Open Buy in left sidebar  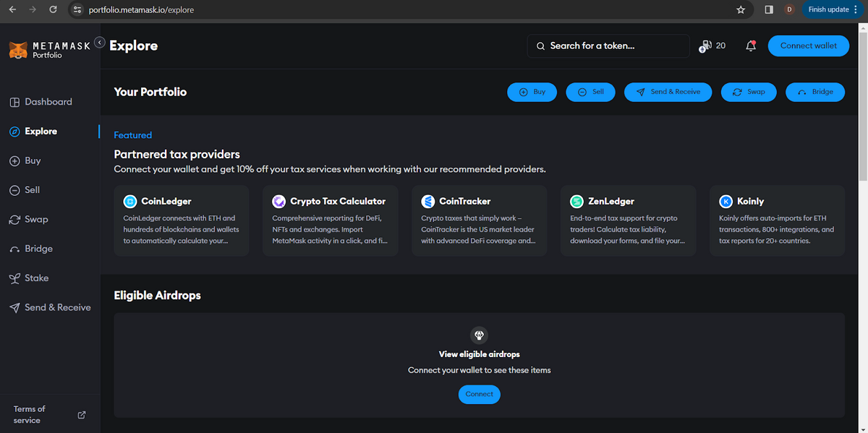click(25, 160)
